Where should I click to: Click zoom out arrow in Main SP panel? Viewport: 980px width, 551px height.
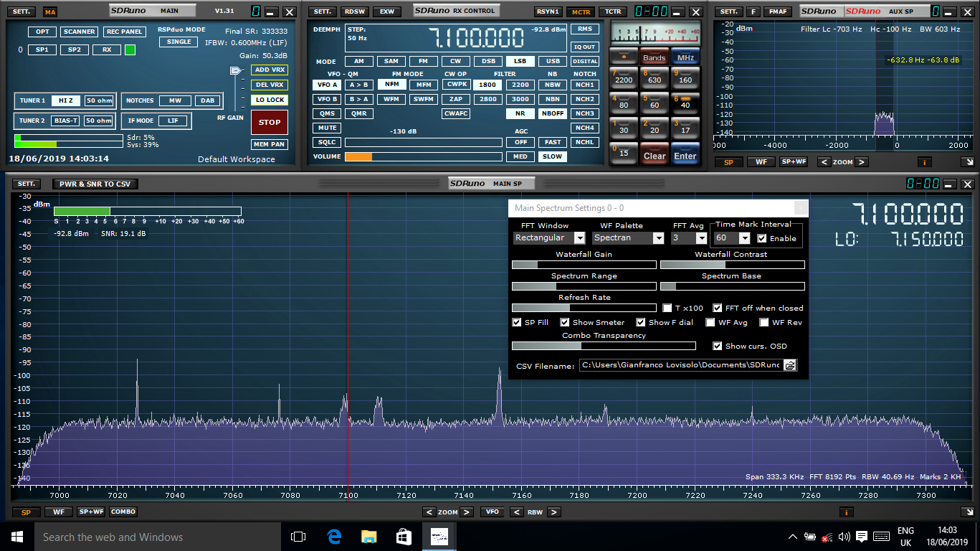coord(429,512)
